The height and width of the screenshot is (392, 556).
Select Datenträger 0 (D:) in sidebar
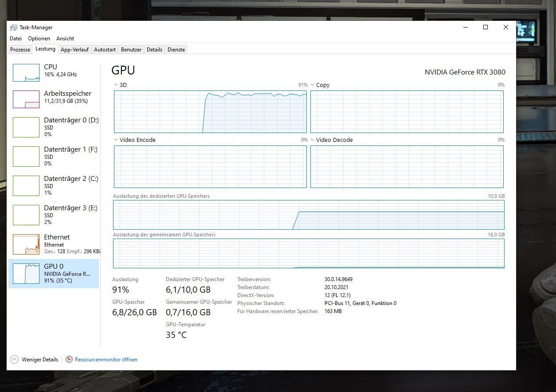point(54,127)
